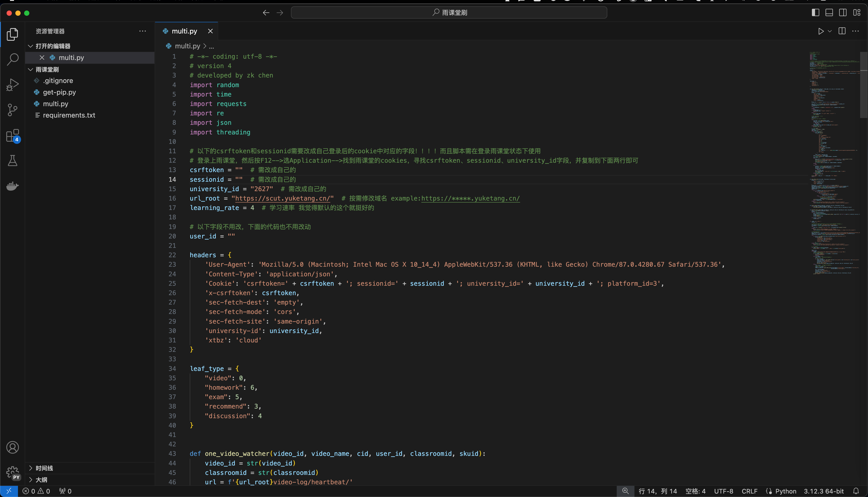Open the Docker view in activity bar

point(13,186)
